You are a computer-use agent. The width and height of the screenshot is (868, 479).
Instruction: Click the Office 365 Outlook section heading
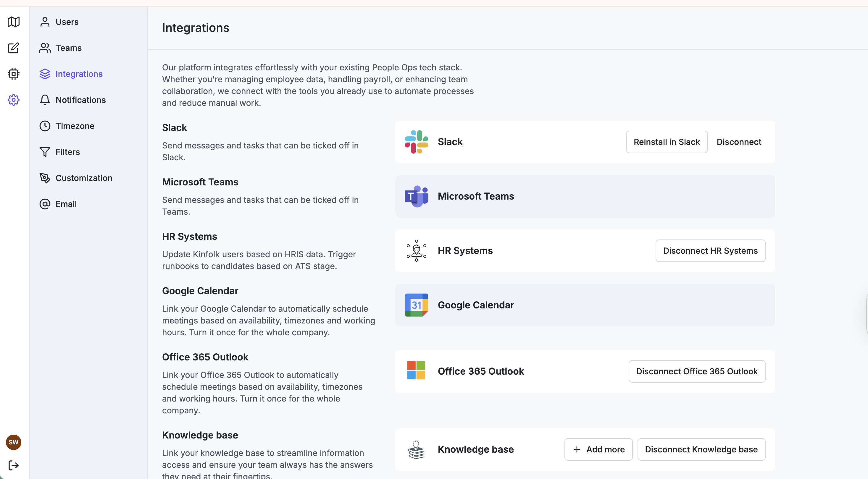(x=205, y=357)
